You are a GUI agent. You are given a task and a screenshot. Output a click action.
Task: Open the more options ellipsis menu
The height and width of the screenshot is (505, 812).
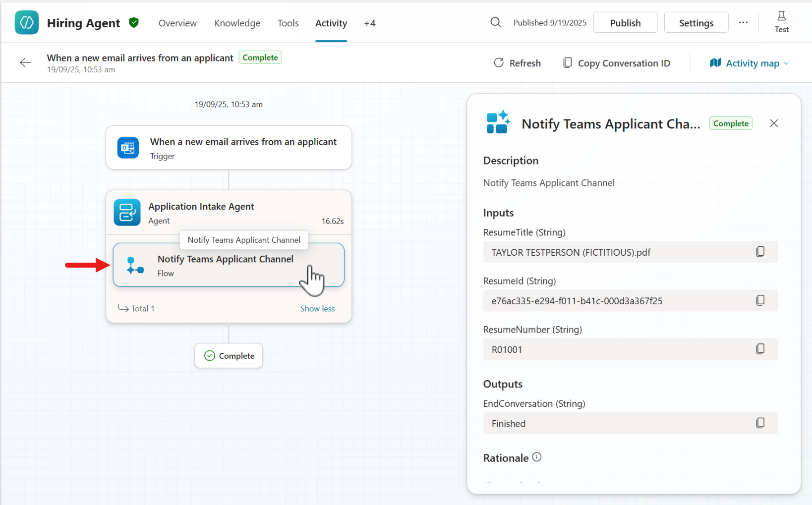click(743, 23)
